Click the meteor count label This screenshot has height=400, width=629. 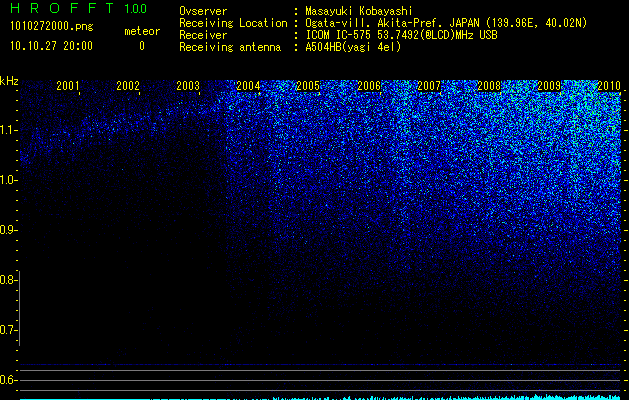142,31
